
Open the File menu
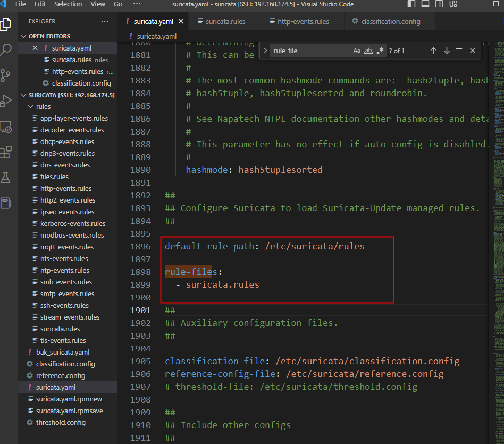coord(21,4)
